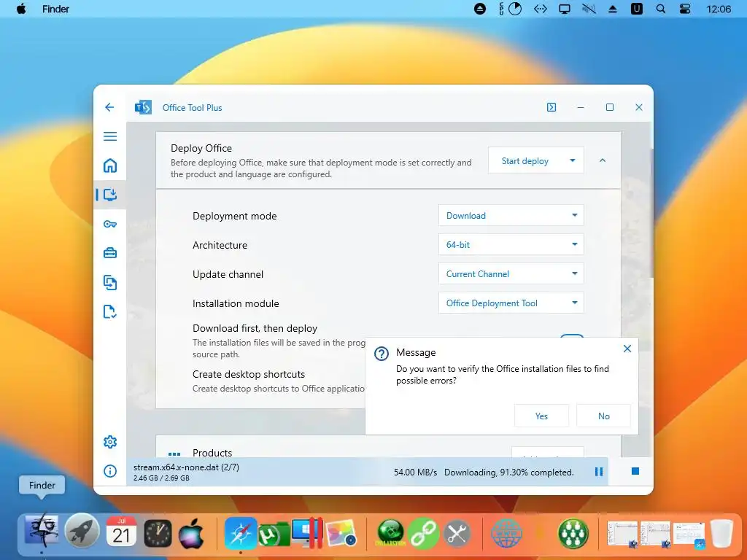Click file name 'stream.x64.x-none.dat (2/7)'
Image resolution: width=747 pixels, height=560 pixels.
click(x=186, y=467)
